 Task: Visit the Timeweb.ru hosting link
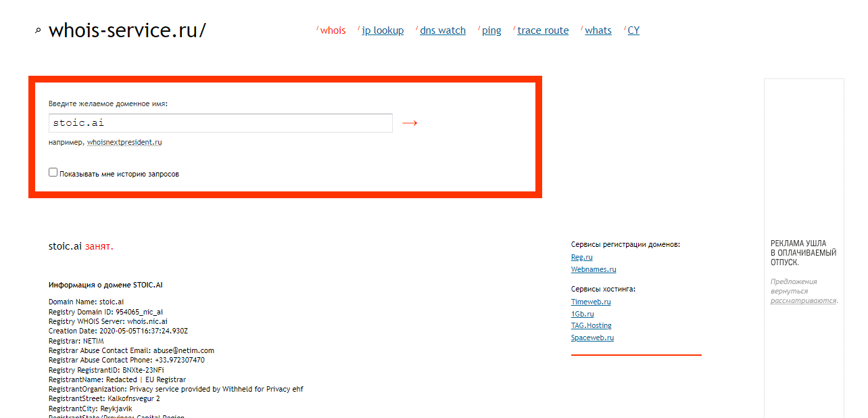[591, 302]
